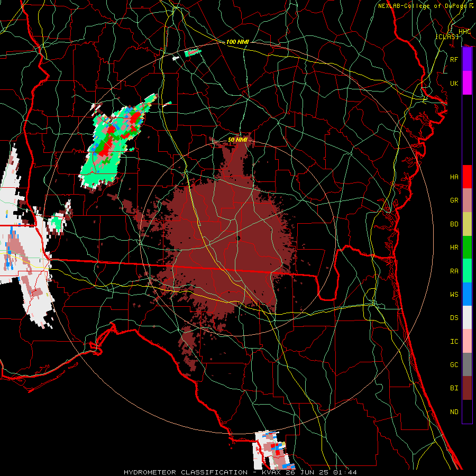
Task: Click the WS blue legend swatch
Action: [467, 294]
